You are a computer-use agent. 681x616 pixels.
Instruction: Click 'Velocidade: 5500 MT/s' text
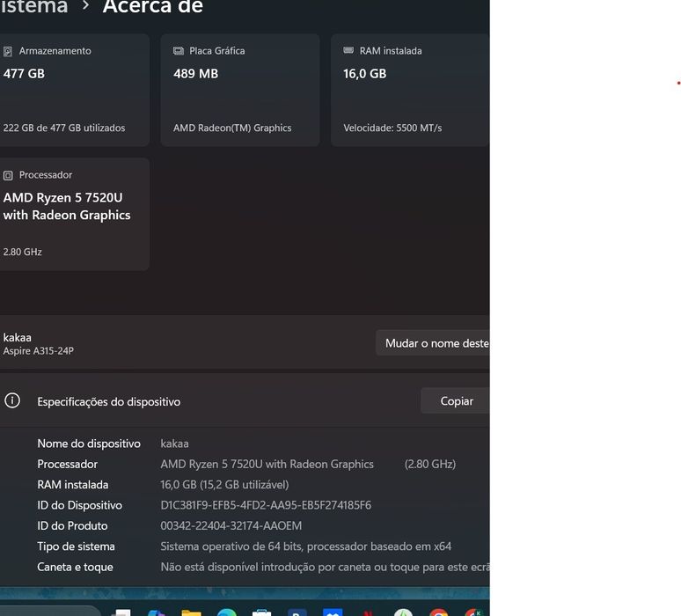pos(392,128)
